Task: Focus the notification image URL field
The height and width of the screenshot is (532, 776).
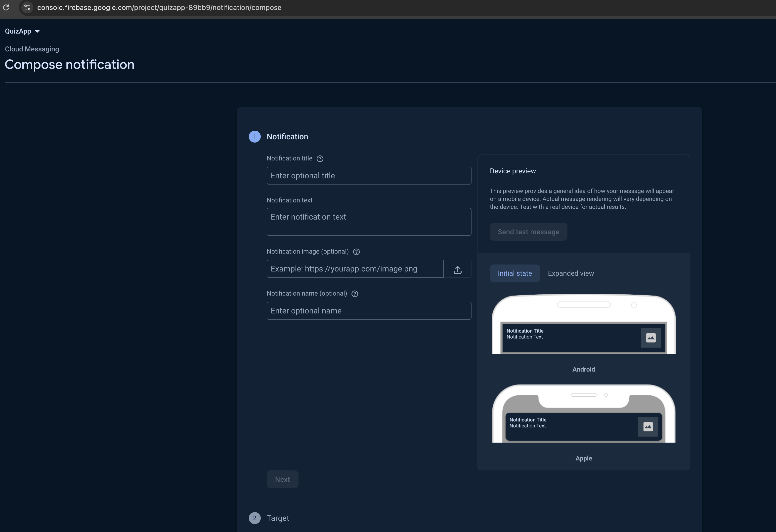Action: tap(355, 269)
